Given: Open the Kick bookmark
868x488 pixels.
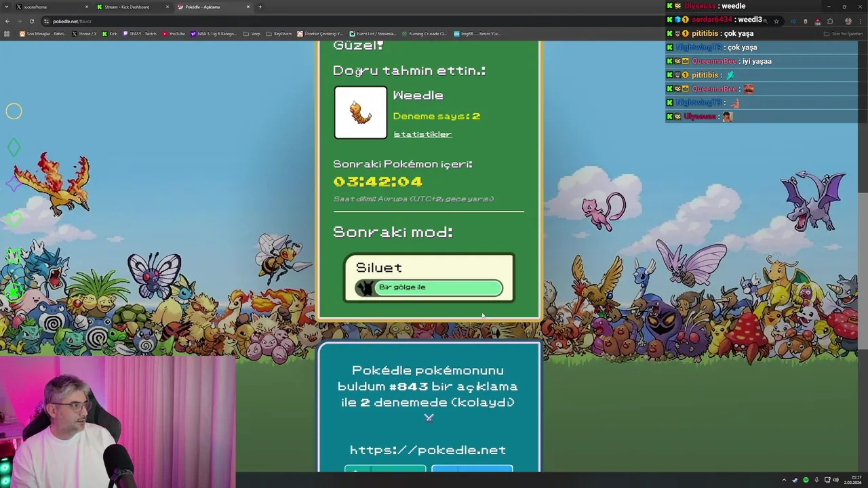Looking at the screenshot, I should pos(110,33).
